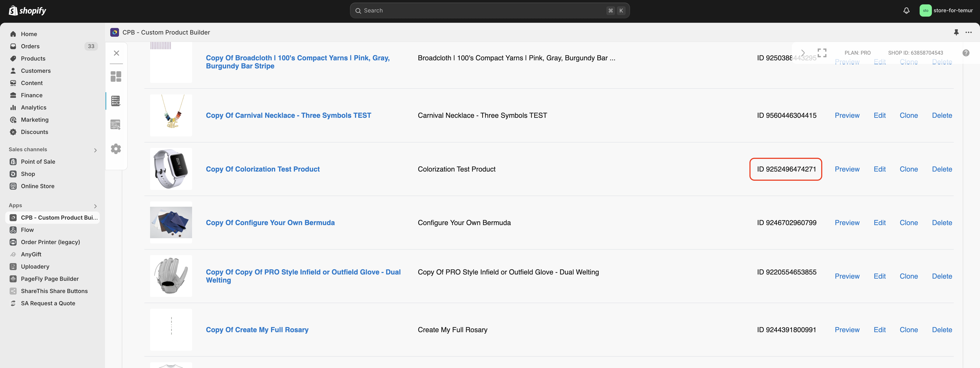Open Copy Of Broadcloth product link
The image size is (980, 368).
tap(298, 62)
